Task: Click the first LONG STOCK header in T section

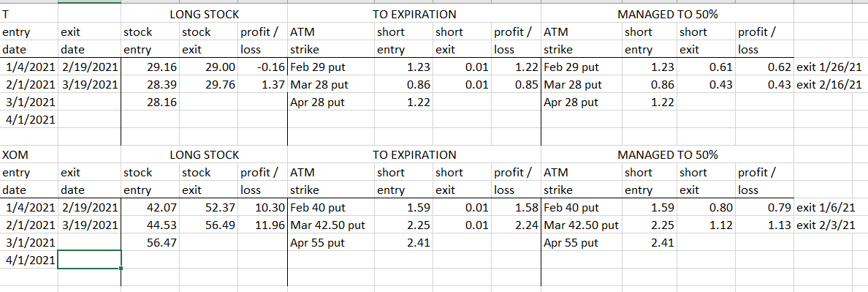Action: [x=205, y=15]
